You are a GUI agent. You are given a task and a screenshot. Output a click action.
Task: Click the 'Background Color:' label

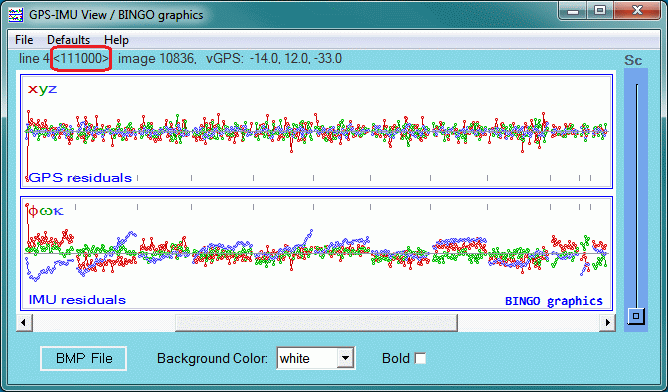point(212,358)
